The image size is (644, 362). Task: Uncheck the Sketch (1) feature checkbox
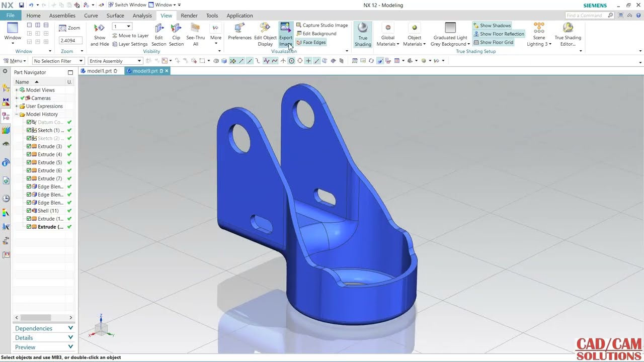[x=29, y=130]
